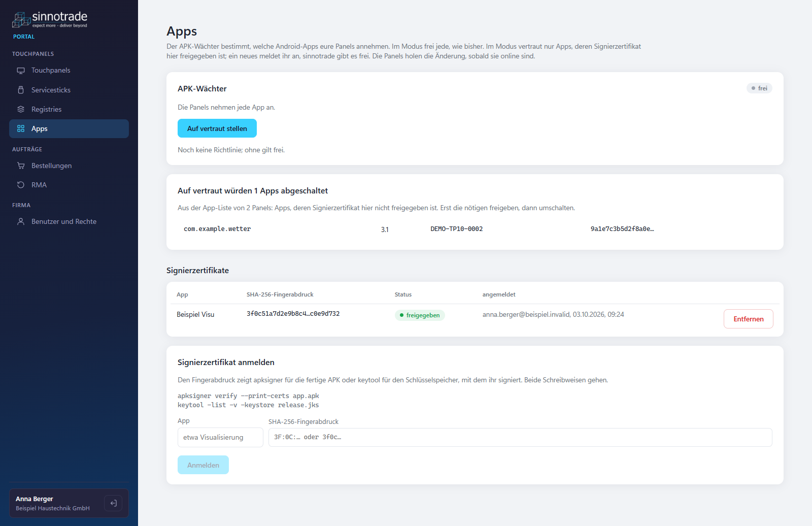Screen dimensions: 812x526
Task: Click the Apps grid icon
Action: (21, 128)
